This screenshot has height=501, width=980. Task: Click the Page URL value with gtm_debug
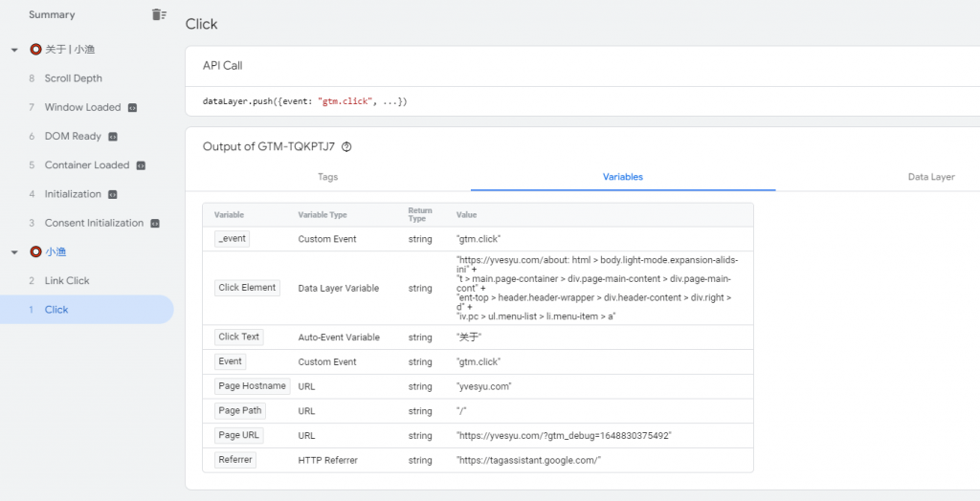tap(564, 436)
